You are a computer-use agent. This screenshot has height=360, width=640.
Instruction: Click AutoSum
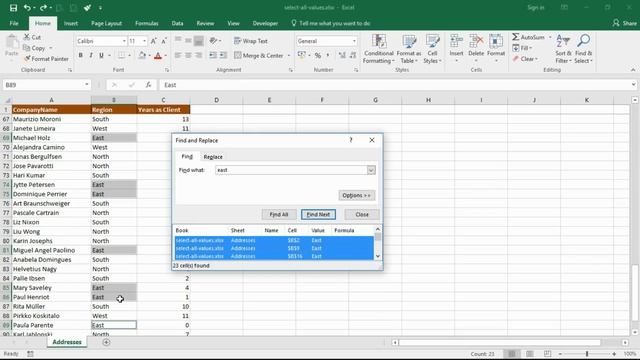click(x=529, y=37)
